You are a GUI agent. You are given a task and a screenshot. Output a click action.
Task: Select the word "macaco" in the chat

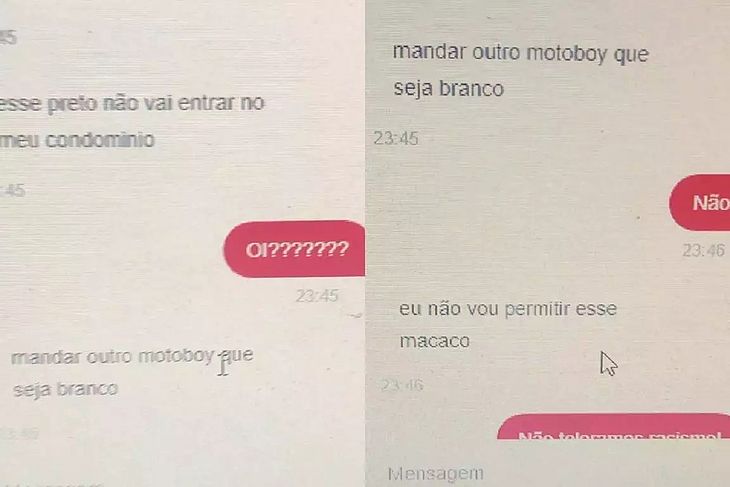tap(435, 341)
